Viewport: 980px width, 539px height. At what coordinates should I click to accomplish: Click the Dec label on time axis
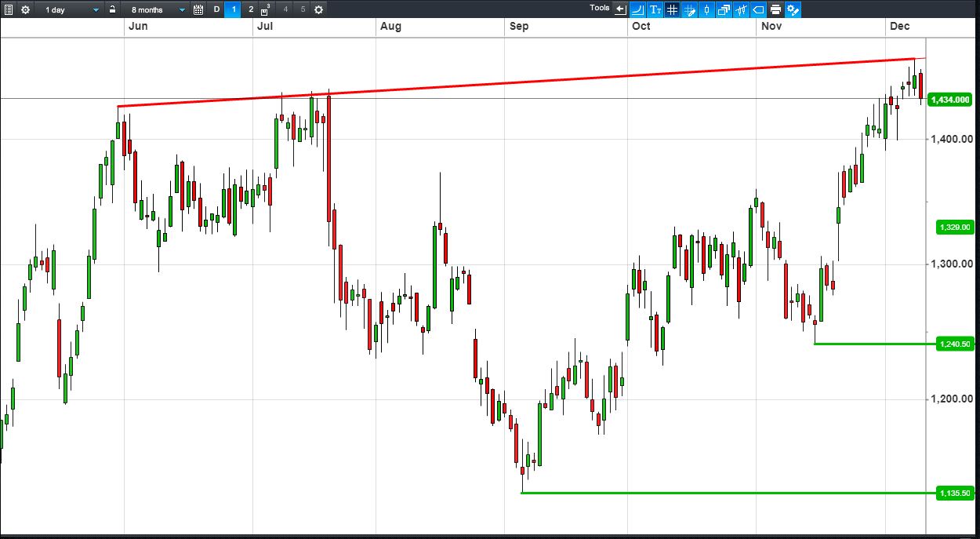tap(899, 26)
